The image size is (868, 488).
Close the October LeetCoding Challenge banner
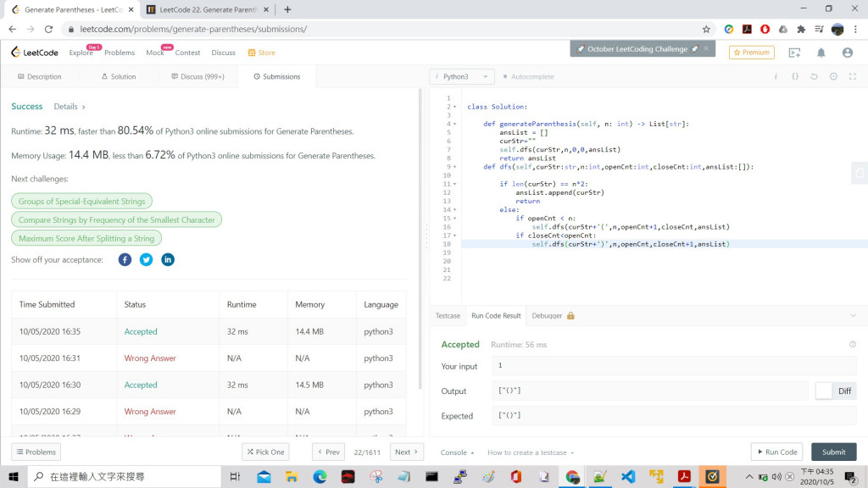point(706,48)
